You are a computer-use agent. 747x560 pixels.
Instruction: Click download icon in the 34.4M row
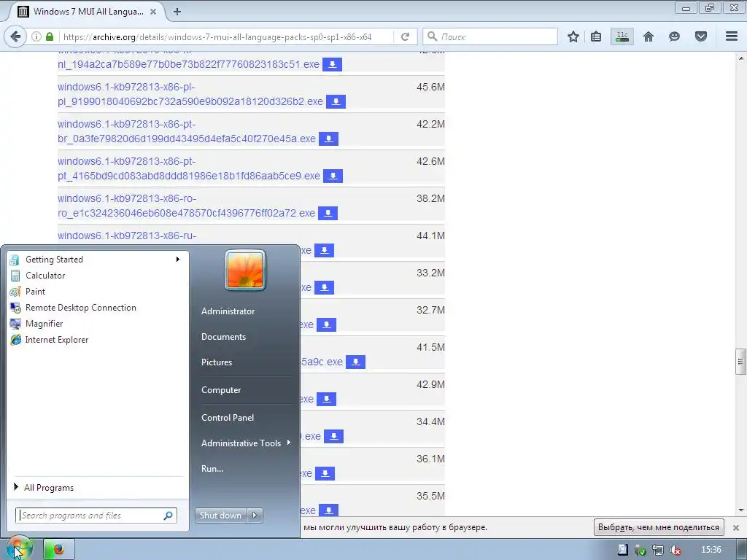[334, 436]
